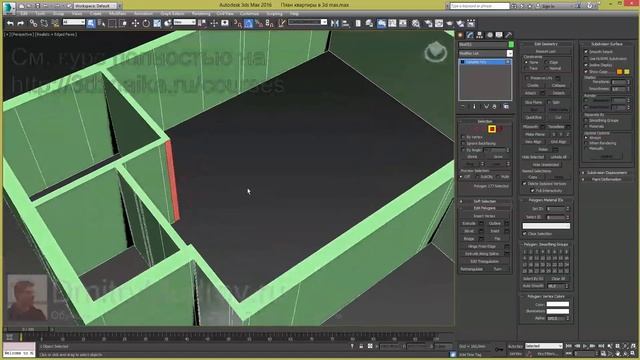This screenshot has width=640, height=360.
Task: Open the Render Setup icon
Action: pos(428,24)
